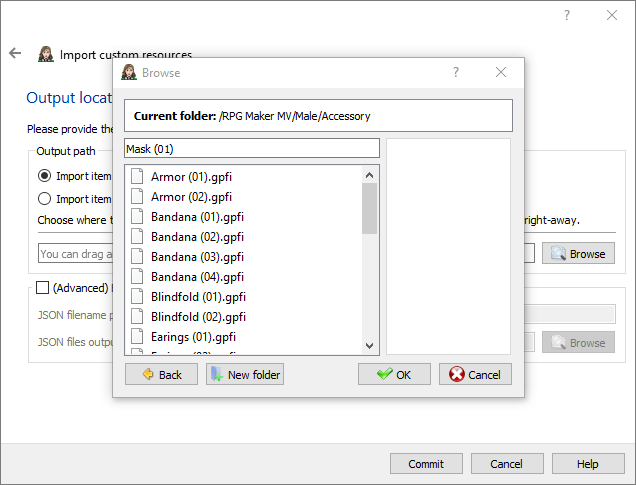
Task: Click the file list scrollbar thumb
Action: (x=369, y=208)
